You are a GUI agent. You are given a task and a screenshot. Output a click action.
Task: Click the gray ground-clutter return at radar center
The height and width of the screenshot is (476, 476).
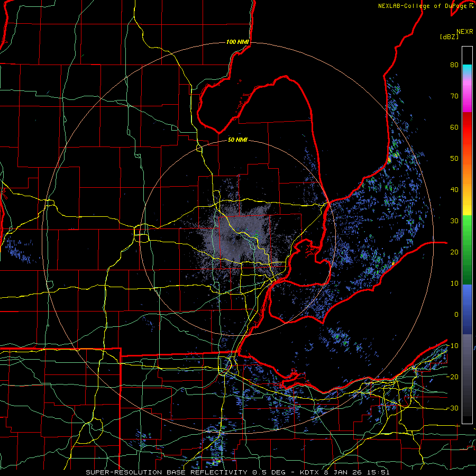239,239
